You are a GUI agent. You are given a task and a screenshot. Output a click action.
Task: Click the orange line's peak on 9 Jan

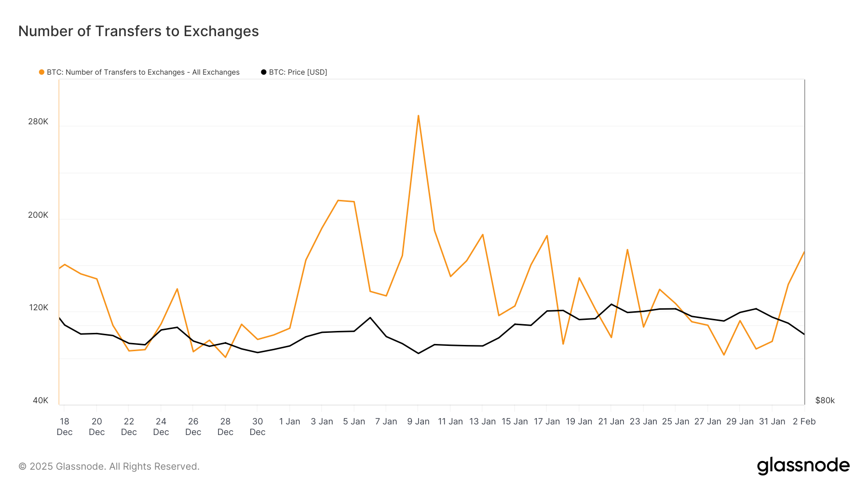pos(418,116)
